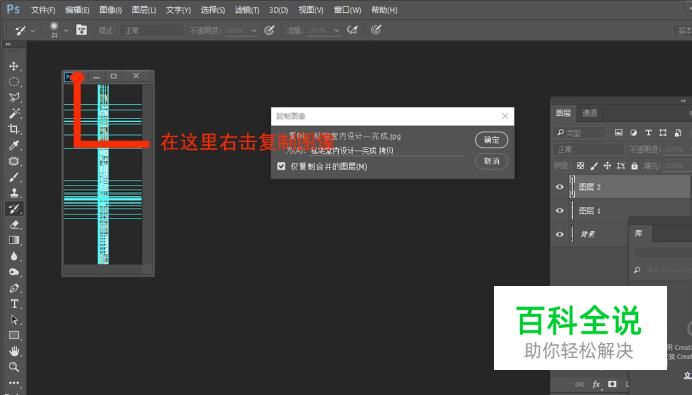Select the Patch healing tool
The height and width of the screenshot is (395, 692).
pos(14,161)
